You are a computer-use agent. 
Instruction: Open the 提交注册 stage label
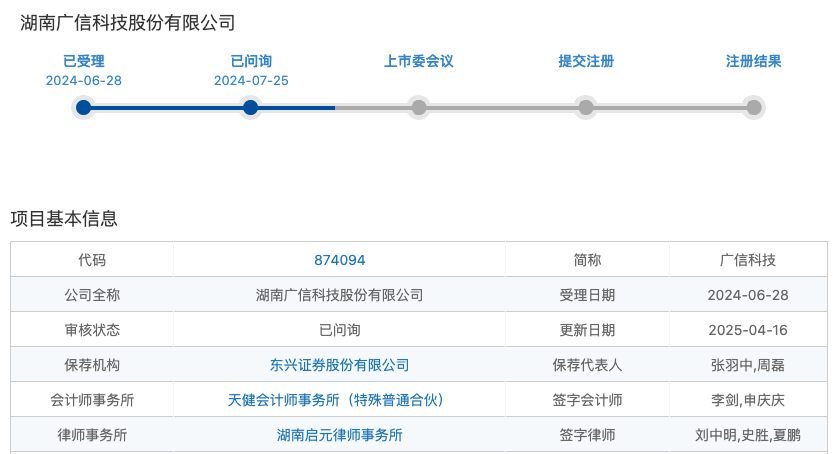tap(586, 61)
